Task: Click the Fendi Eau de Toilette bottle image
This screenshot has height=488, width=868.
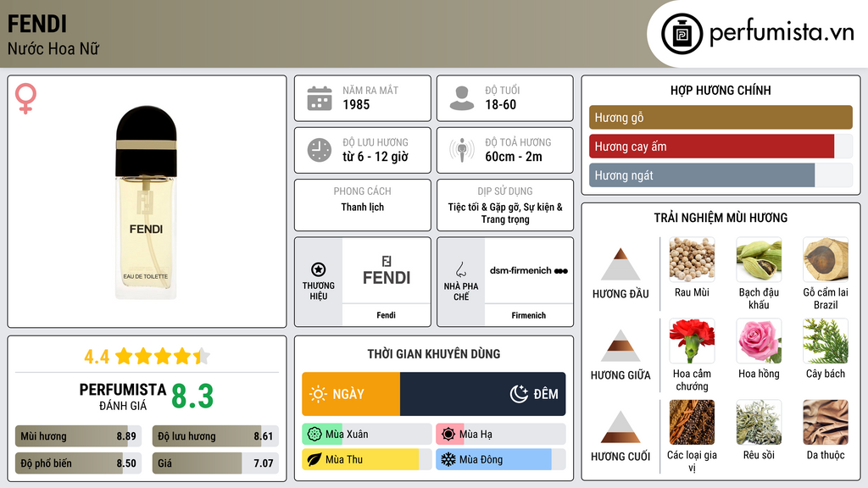Action: pos(146,202)
